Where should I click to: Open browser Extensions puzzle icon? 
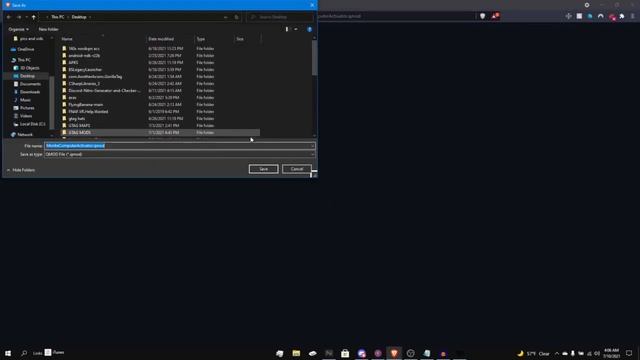(622, 16)
